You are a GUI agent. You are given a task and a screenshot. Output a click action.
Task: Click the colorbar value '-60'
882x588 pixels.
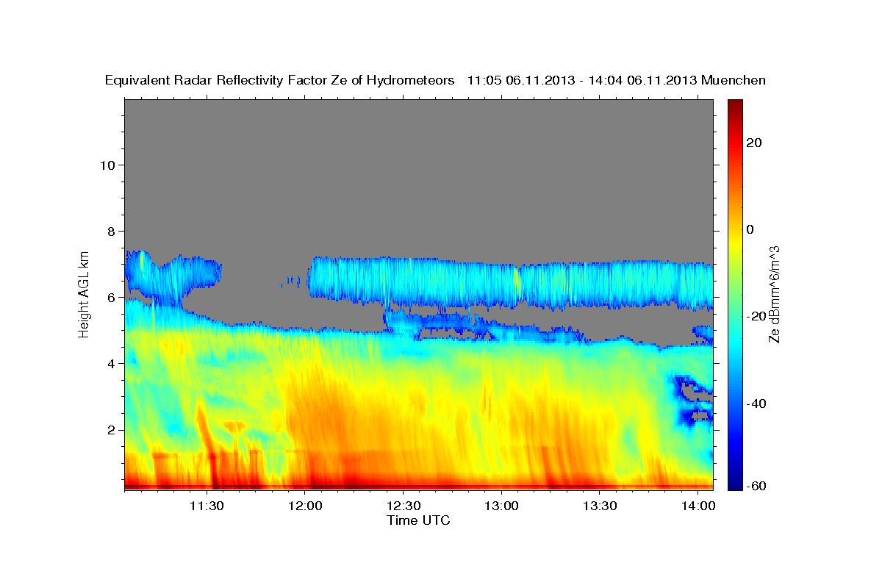click(755, 486)
